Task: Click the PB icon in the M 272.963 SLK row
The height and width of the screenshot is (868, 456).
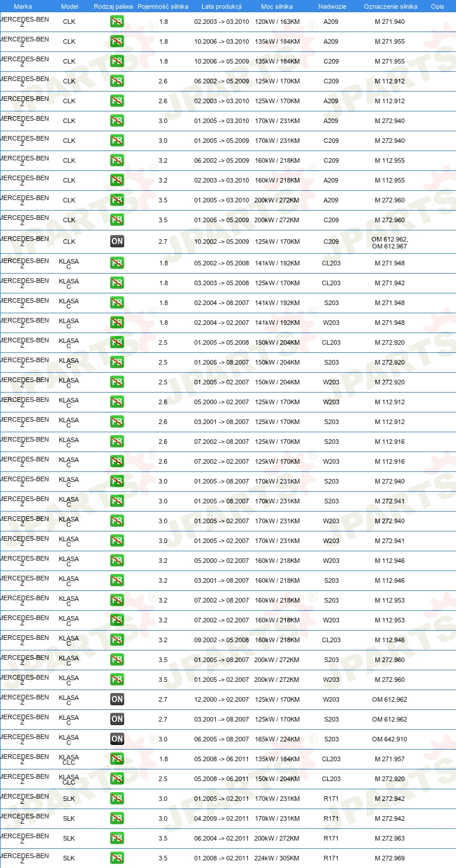Action: (117, 838)
